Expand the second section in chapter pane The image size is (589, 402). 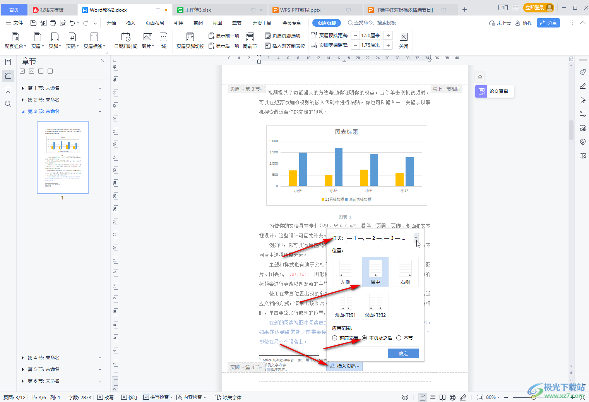click(23, 100)
